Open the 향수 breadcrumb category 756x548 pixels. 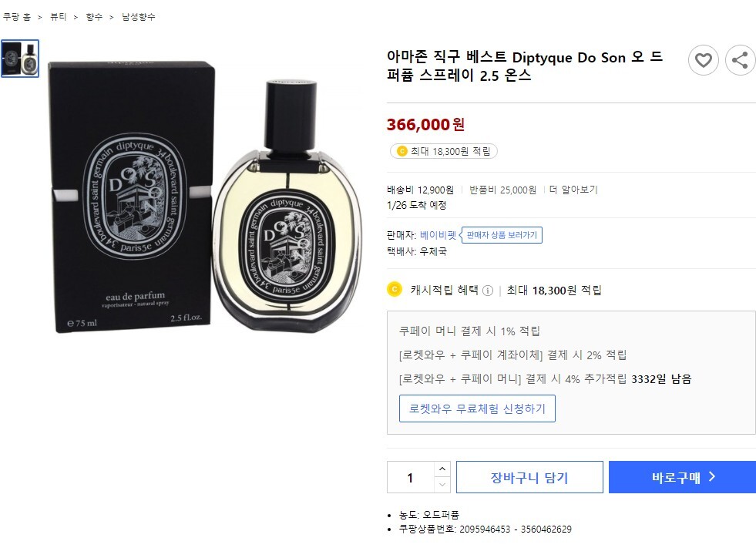tap(94, 17)
